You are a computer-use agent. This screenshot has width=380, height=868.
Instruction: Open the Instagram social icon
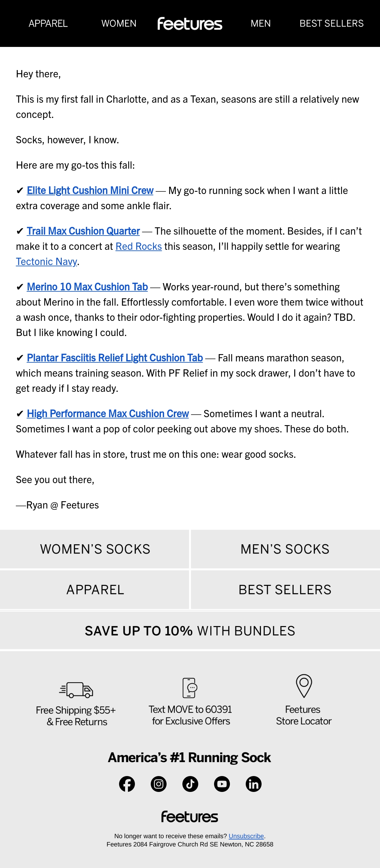tap(159, 784)
